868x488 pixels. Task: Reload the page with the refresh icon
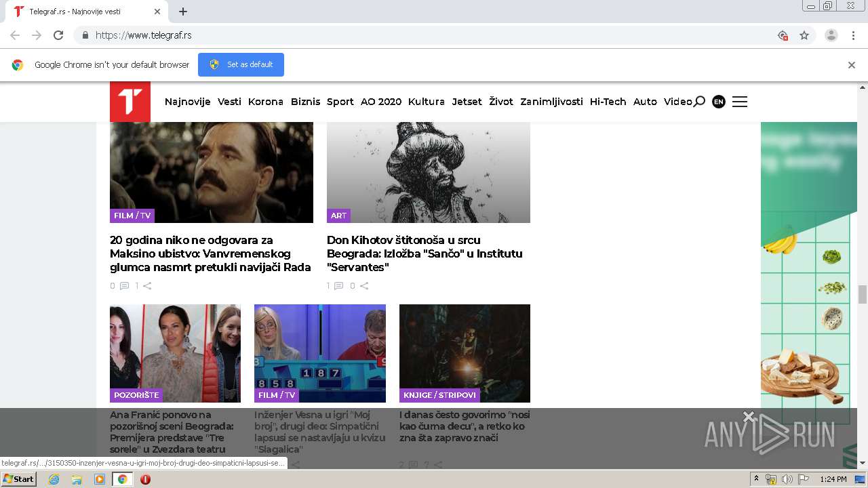coord(58,35)
